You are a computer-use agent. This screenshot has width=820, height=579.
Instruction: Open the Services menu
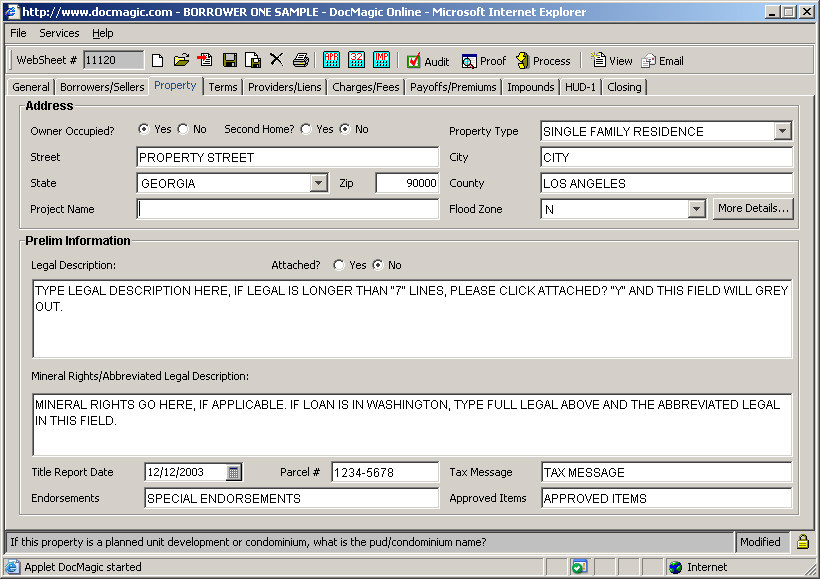click(x=59, y=33)
